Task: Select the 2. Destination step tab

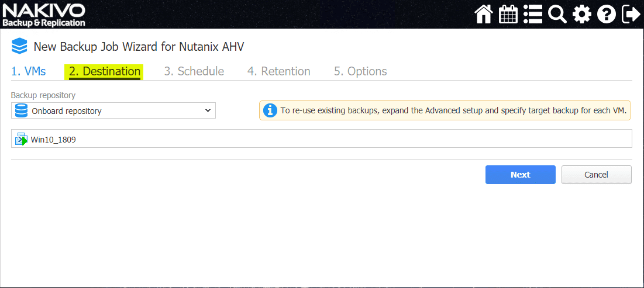Action: (104, 71)
